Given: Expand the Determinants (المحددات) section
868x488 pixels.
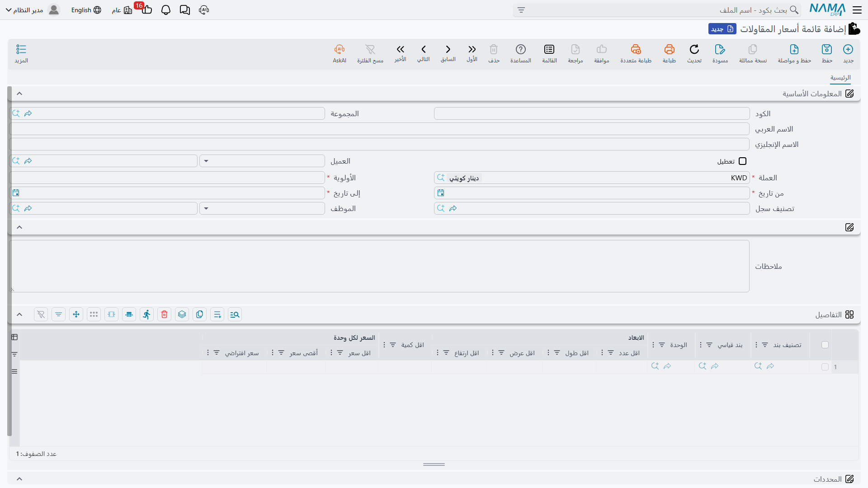Looking at the screenshot, I should pyautogui.click(x=19, y=479).
